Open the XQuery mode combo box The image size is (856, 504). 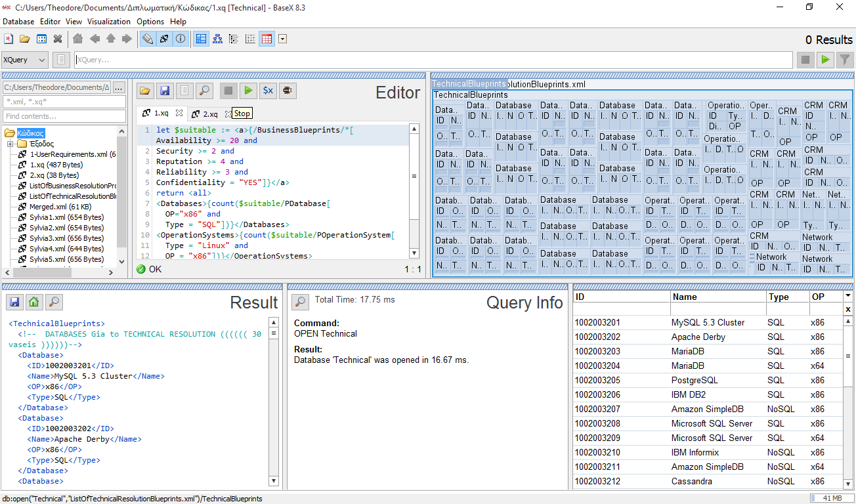tap(25, 60)
